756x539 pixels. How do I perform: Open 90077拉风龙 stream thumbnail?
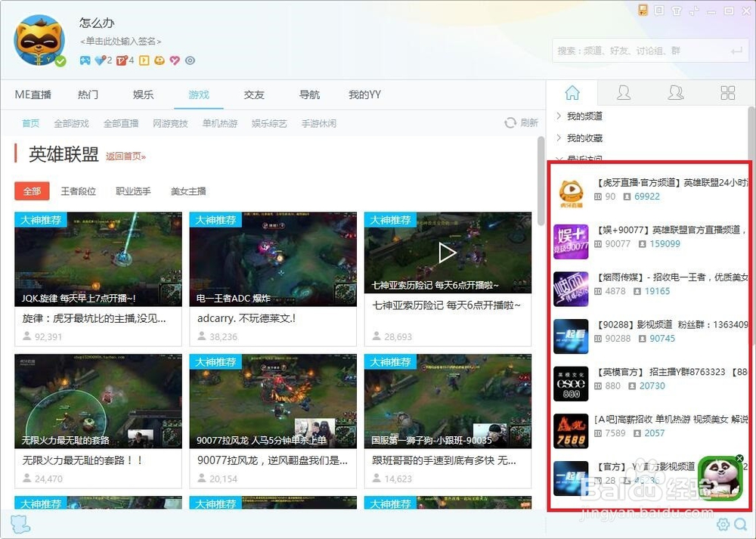pyautogui.click(x=273, y=401)
